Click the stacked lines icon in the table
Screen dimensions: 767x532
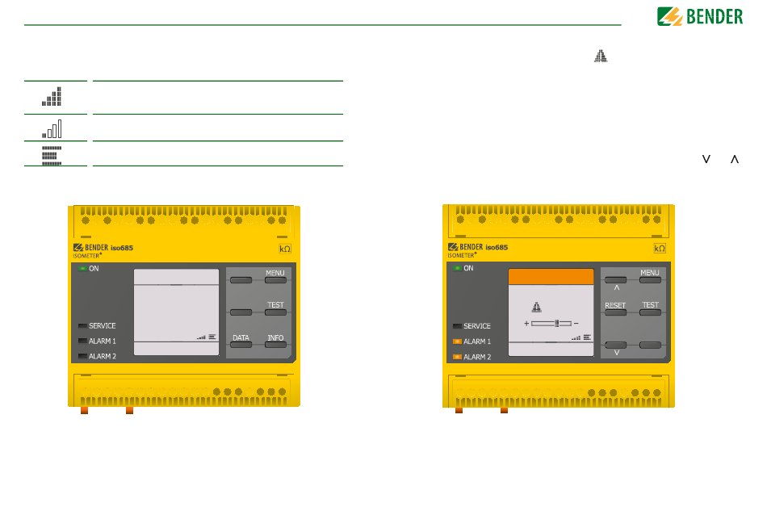(52, 156)
